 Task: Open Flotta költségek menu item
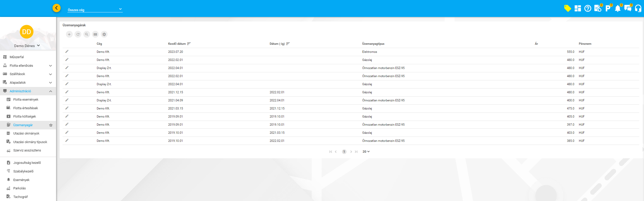pyautogui.click(x=24, y=117)
